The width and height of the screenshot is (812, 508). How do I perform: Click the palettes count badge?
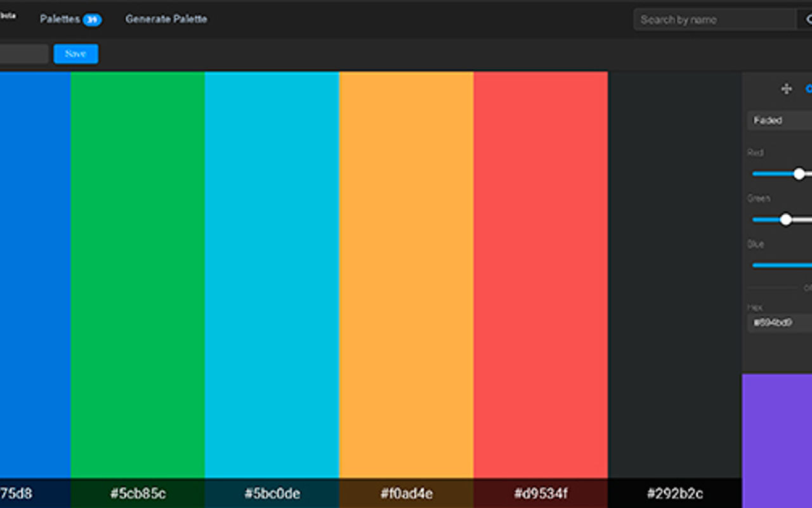(x=92, y=20)
